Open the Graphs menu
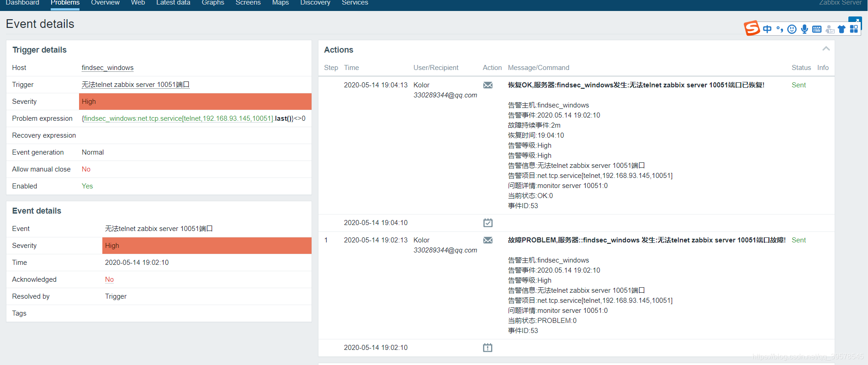Viewport: 868px width, 365px height. tap(213, 3)
